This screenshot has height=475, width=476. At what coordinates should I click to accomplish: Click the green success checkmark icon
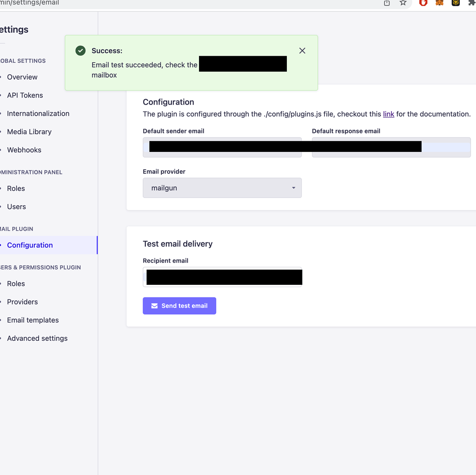(80, 51)
